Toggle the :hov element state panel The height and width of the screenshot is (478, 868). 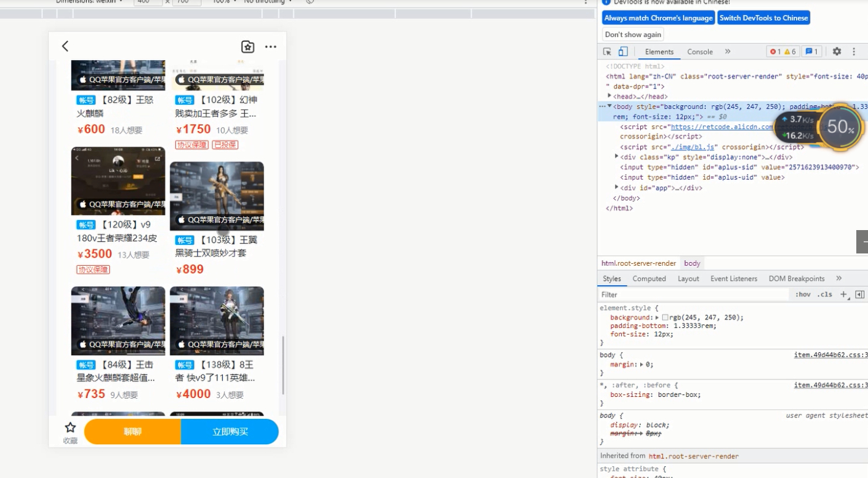tap(803, 295)
